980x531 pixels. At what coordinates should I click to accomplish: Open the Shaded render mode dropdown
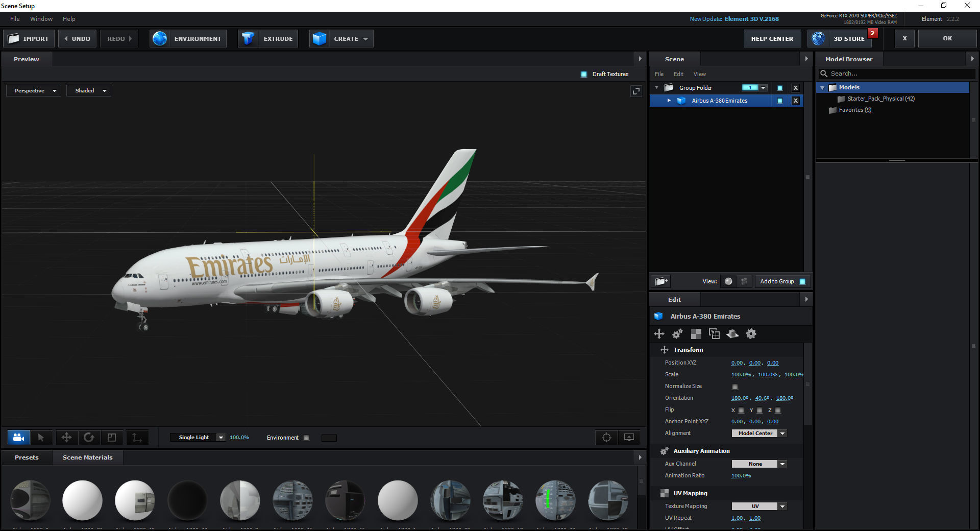coord(89,91)
